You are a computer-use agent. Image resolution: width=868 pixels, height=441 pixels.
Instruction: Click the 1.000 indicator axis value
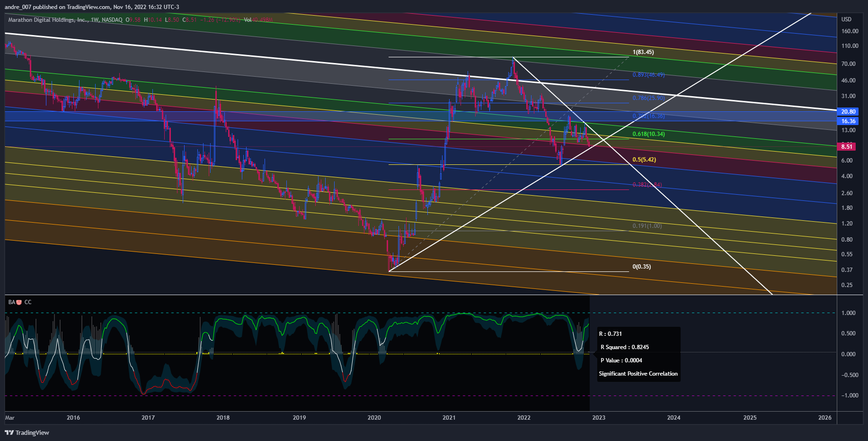(x=848, y=313)
